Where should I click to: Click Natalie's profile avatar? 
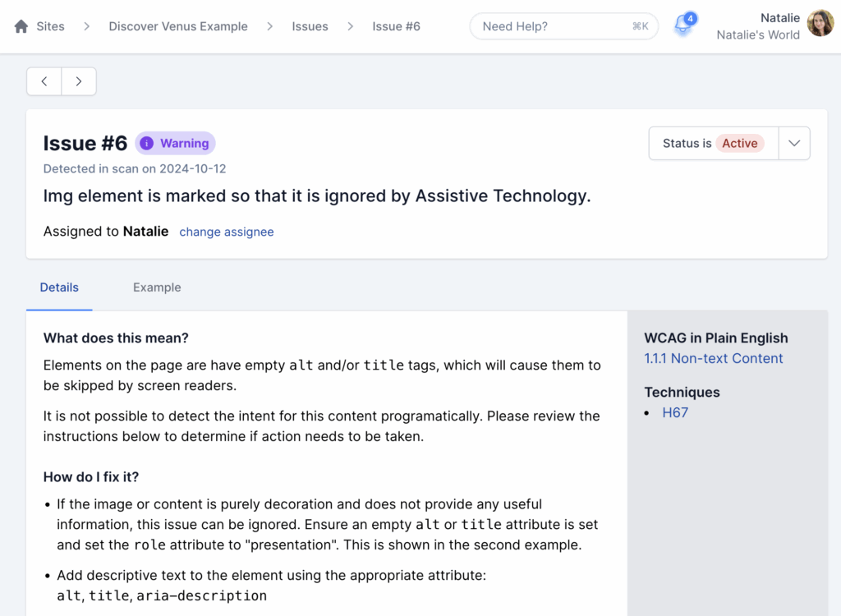(x=820, y=24)
